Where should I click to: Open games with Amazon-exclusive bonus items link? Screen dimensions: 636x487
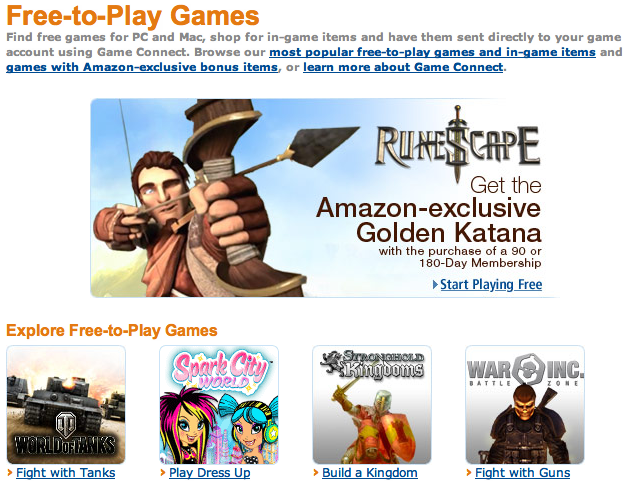tap(142, 67)
